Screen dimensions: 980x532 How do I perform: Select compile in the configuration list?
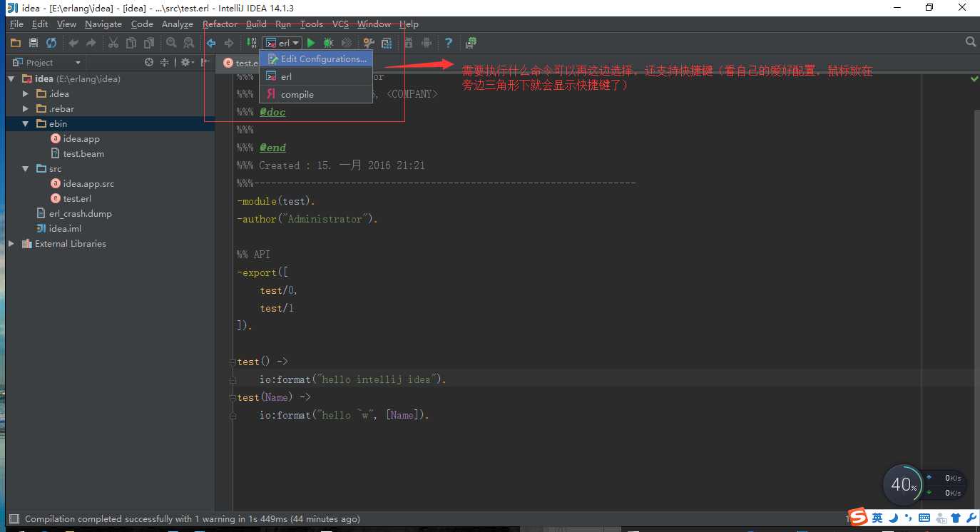point(316,94)
